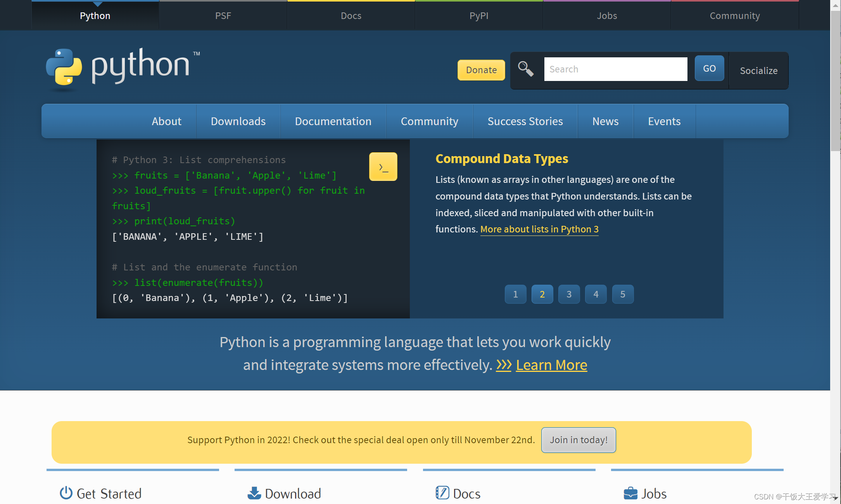The height and width of the screenshot is (504, 841).
Task: Click the Python snake logo
Action: point(64,67)
